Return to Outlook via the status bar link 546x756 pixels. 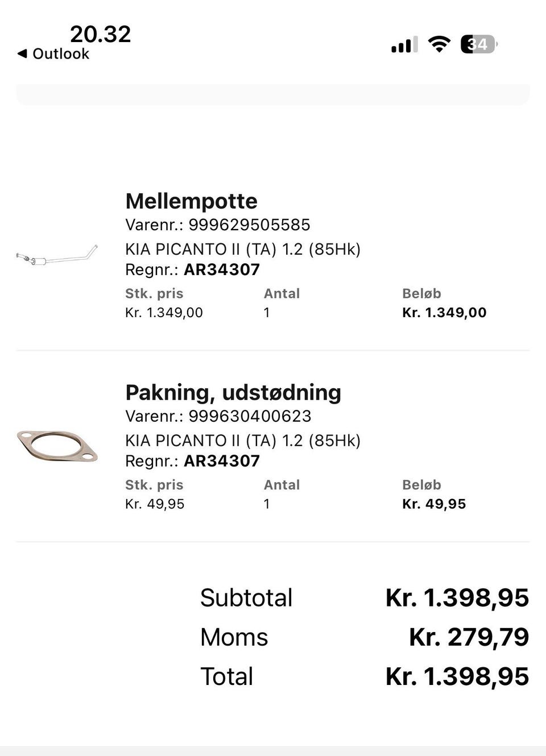[x=60, y=53]
